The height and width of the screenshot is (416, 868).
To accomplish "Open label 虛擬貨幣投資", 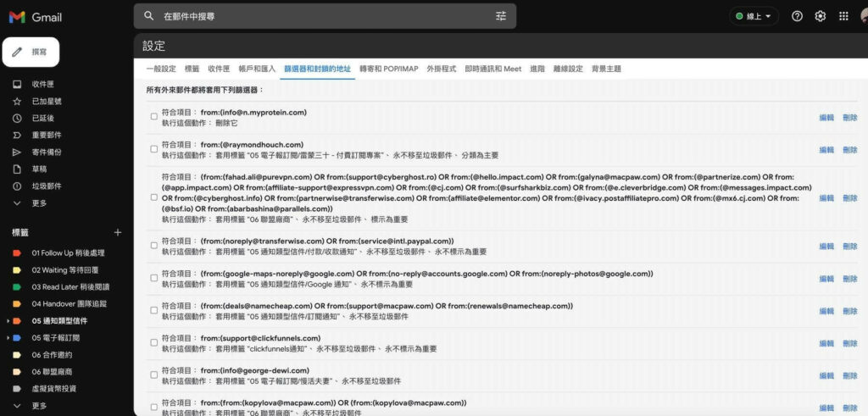I will pos(53,388).
